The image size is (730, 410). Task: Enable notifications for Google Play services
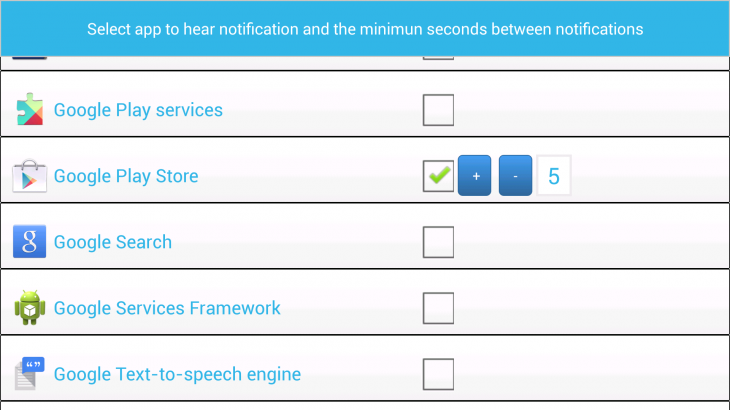coord(438,110)
